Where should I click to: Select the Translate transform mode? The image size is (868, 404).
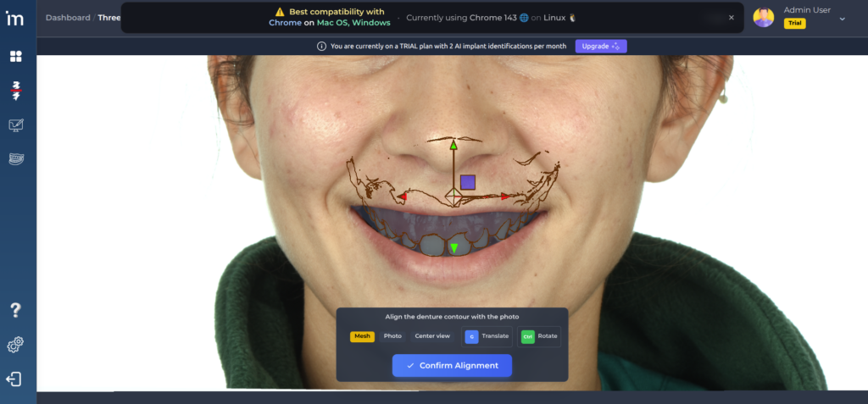click(x=487, y=336)
